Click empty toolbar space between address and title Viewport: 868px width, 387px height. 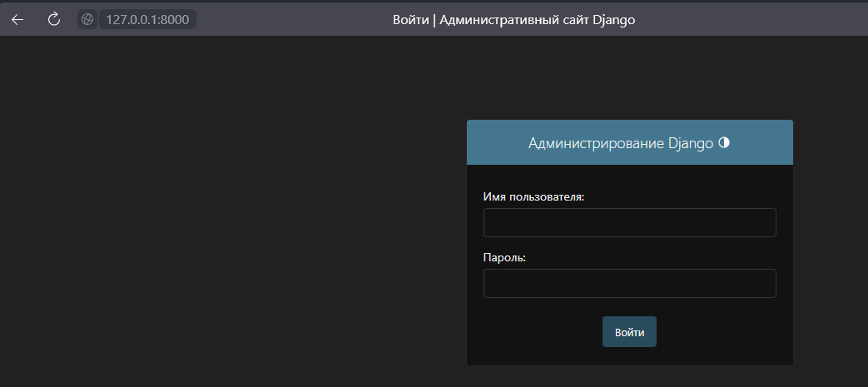(x=291, y=19)
